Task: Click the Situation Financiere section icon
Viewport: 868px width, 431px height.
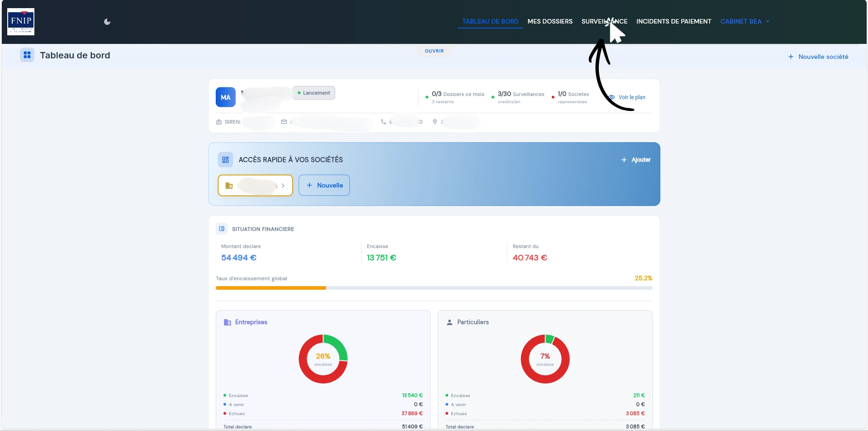Action: click(222, 229)
